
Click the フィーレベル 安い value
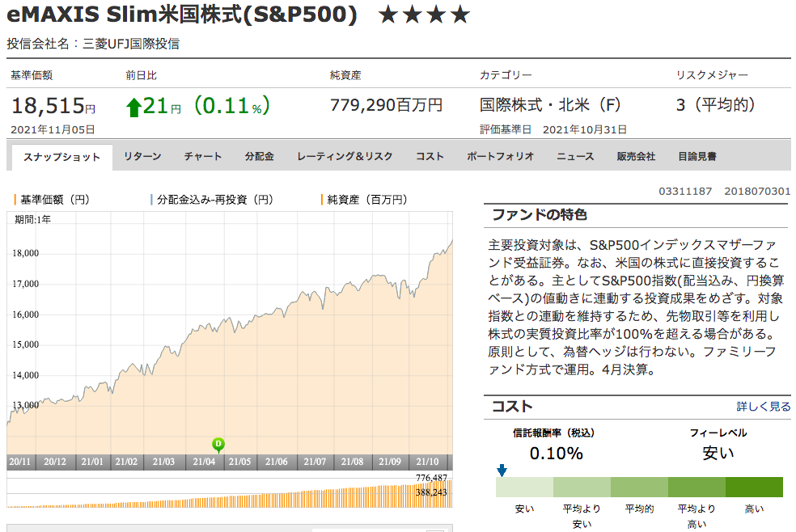coord(718,453)
